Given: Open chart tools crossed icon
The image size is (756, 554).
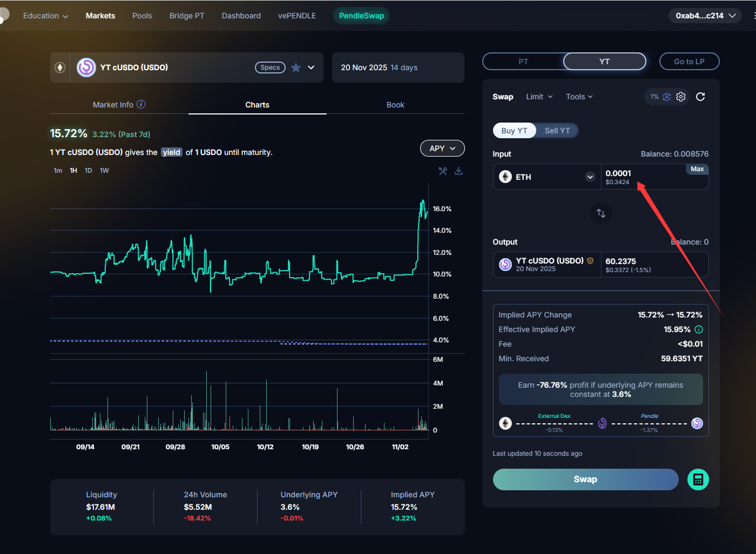Looking at the screenshot, I should pos(443,171).
